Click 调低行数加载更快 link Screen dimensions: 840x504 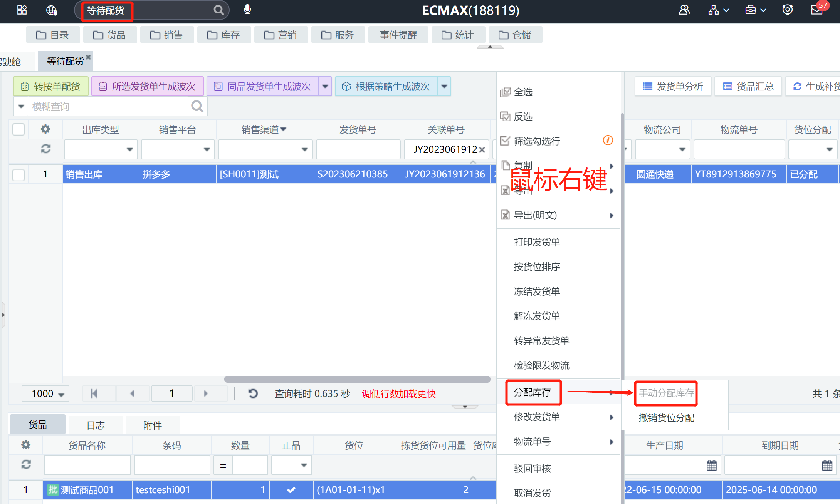click(398, 393)
